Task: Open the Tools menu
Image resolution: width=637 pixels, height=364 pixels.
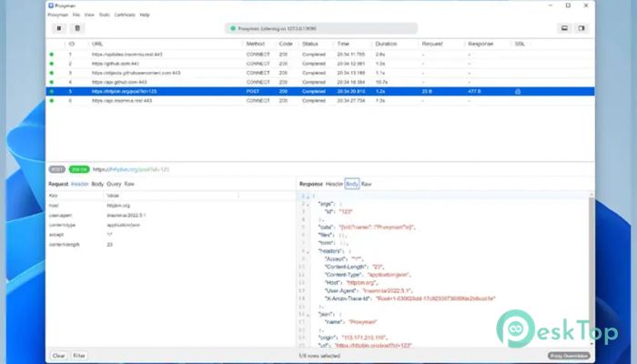Action: click(105, 15)
